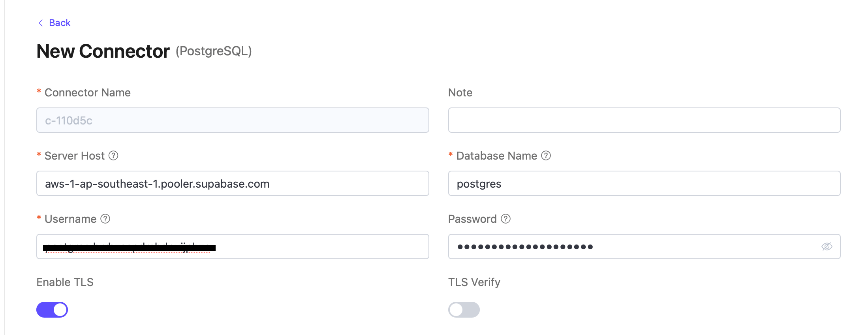Click the Password help icon
Viewport: 868px width, 335px height.
505,219
